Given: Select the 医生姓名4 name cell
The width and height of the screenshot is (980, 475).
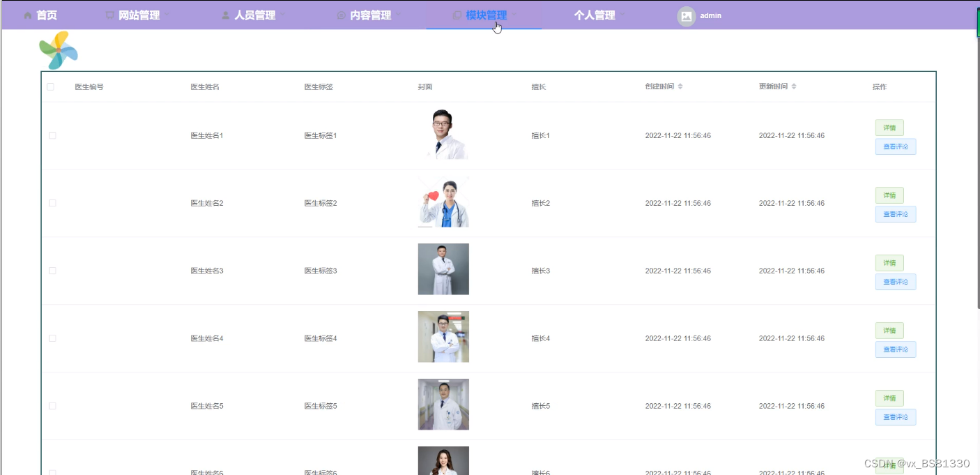Looking at the screenshot, I should pyautogui.click(x=207, y=338).
